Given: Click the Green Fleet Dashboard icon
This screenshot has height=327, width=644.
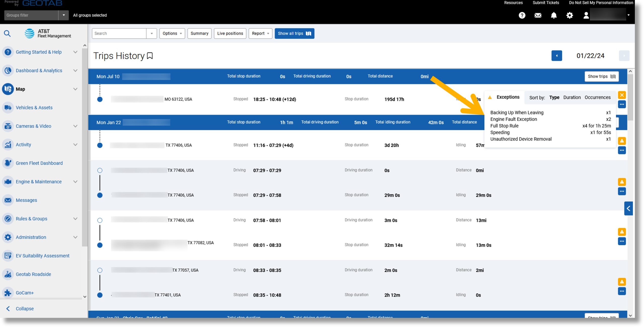Looking at the screenshot, I should coord(8,163).
